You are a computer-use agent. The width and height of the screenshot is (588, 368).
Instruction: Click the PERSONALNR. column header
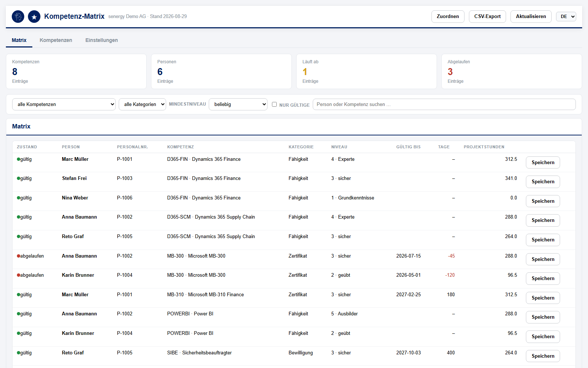tap(132, 147)
